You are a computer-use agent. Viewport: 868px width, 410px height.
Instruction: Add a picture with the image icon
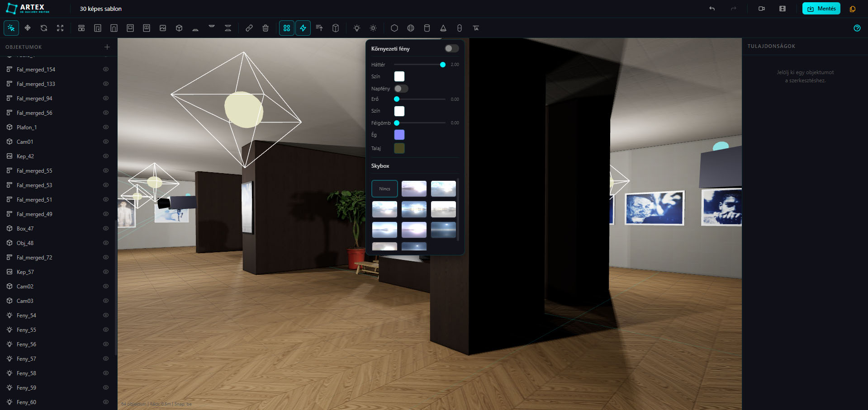point(163,28)
